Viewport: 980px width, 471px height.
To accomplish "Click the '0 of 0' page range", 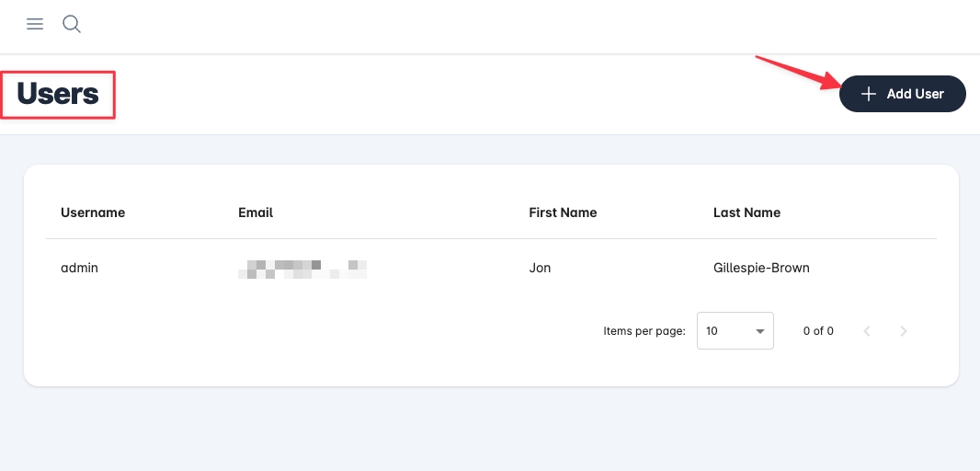I will 818,331.
